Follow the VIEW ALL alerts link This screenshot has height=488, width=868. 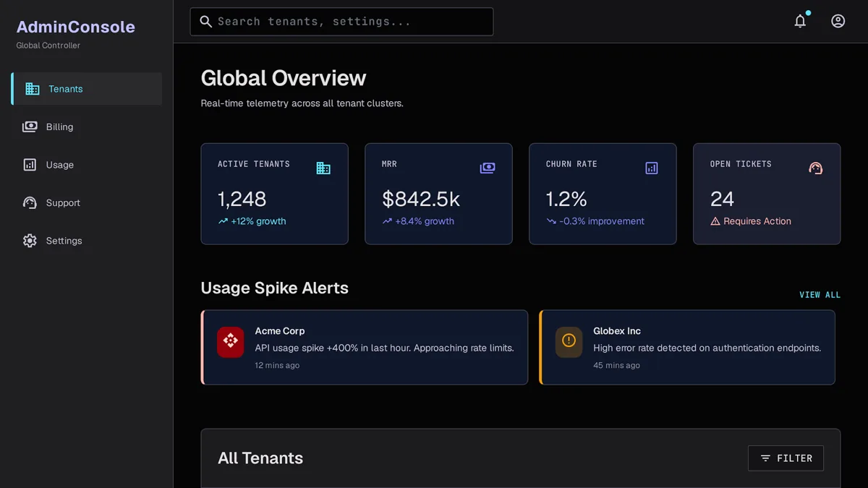pos(820,295)
